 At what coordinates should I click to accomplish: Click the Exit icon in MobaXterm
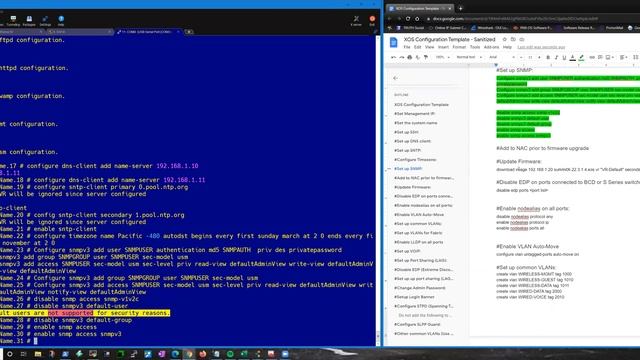[372, 21]
